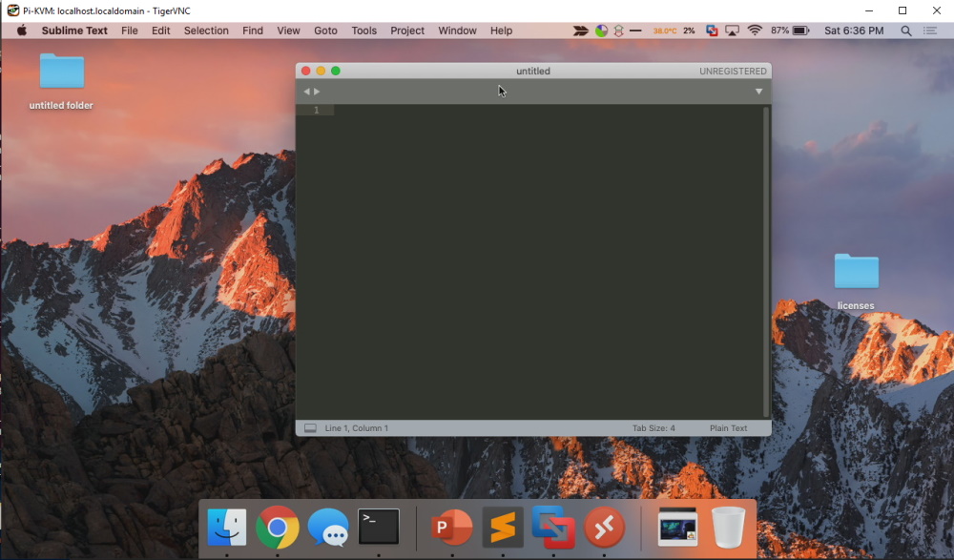Minimize Sublime window with yellow button
Image resolution: width=954 pixels, height=560 pixels.
[321, 72]
